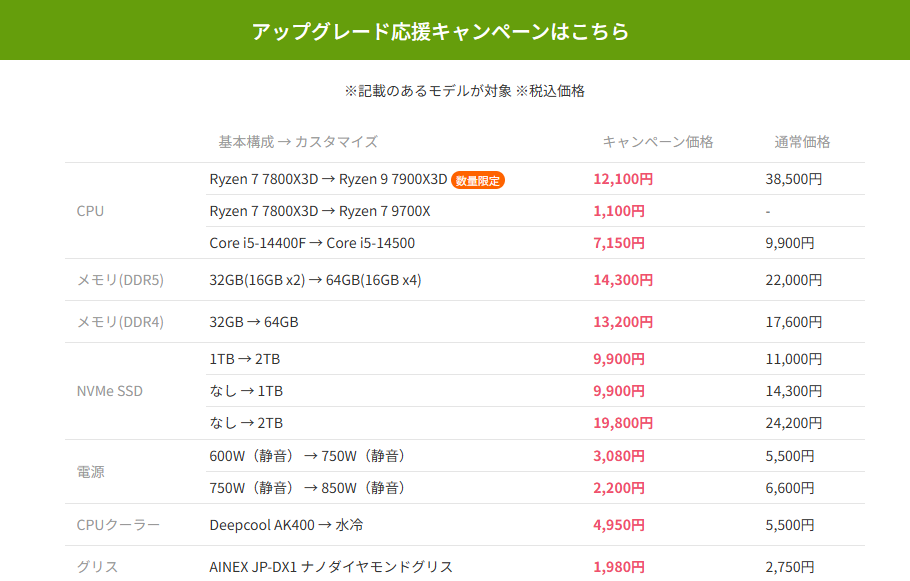The image size is (910, 581).
Task: Click the AINEX JP-DX1 ナノダイヤモンドグリス entry
Action: point(331,566)
